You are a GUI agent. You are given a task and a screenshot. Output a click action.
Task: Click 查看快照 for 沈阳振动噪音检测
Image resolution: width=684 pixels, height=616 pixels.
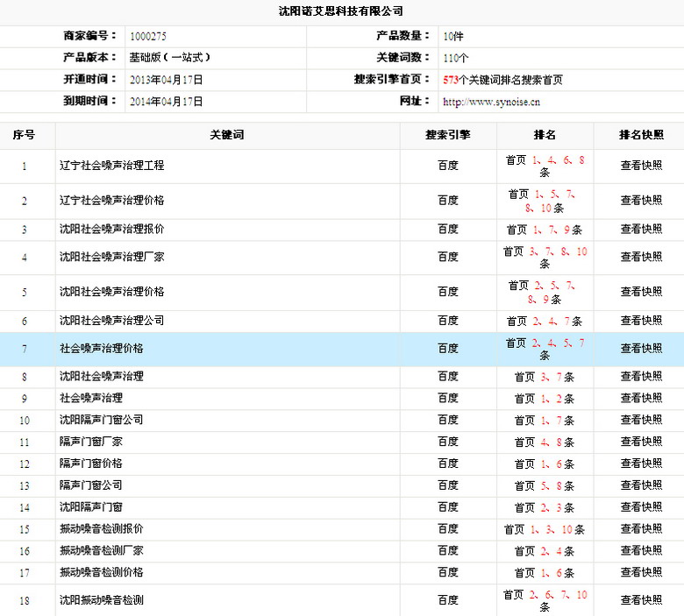pyautogui.click(x=641, y=600)
